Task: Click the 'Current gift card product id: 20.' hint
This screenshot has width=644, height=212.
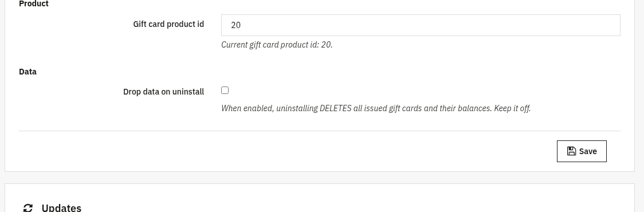Action: coord(277,45)
